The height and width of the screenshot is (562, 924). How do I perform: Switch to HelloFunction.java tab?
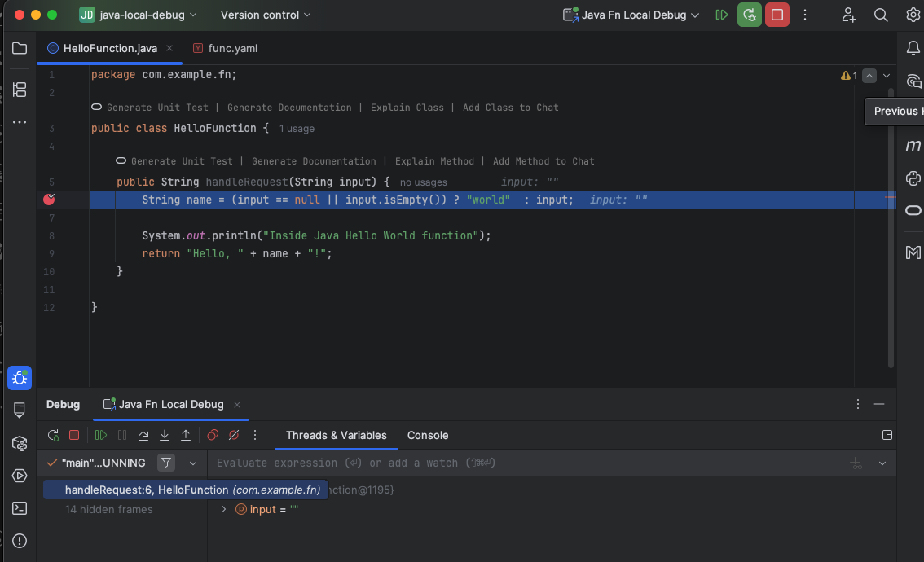click(110, 48)
